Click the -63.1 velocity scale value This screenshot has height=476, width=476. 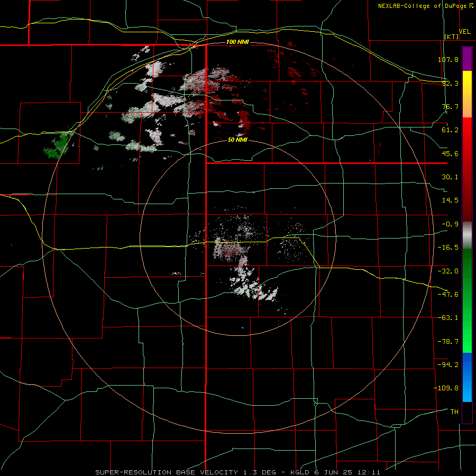tap(448, 318)
